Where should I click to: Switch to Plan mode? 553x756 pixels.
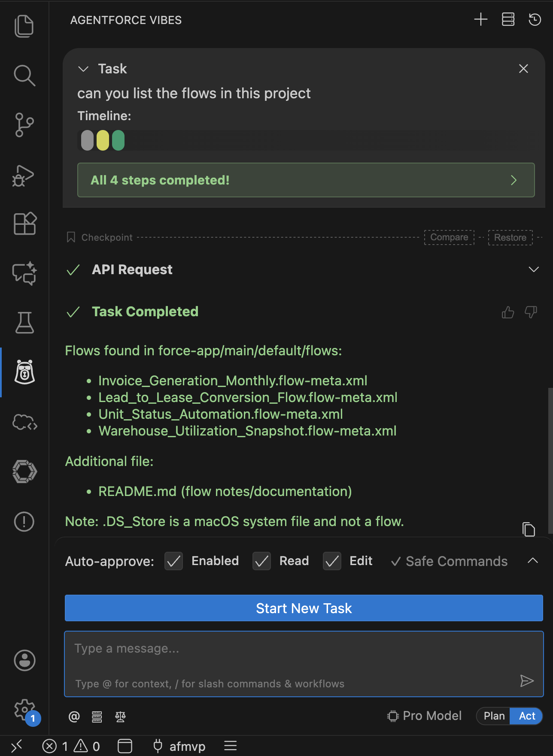(x=494, y=716)
